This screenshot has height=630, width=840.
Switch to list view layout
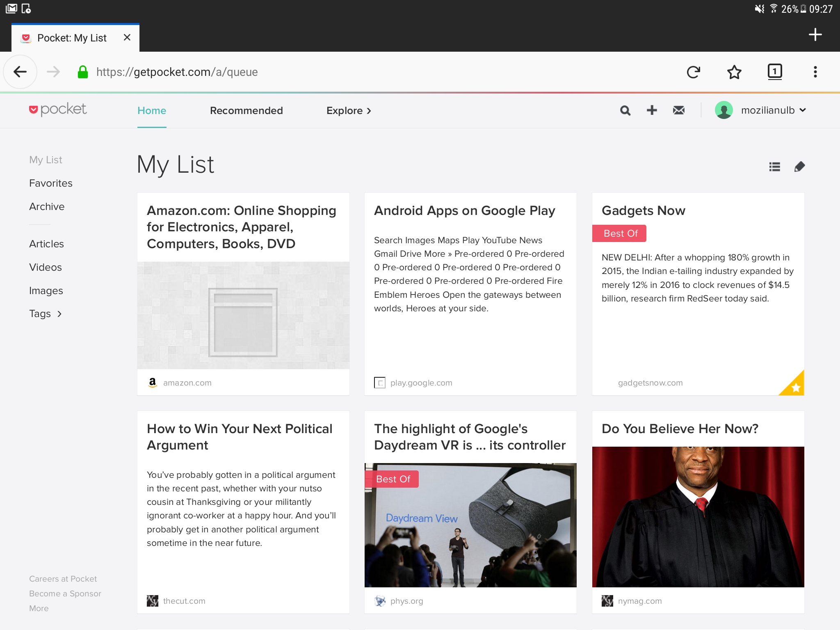coord(774,167)
